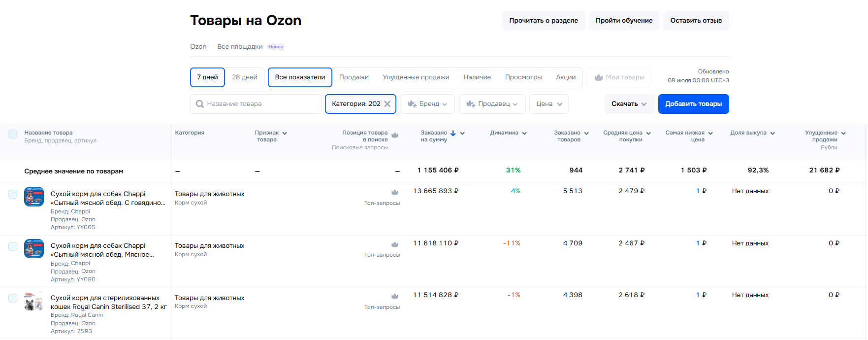Switch to Упущенные продажи tab

pos(416,77)
